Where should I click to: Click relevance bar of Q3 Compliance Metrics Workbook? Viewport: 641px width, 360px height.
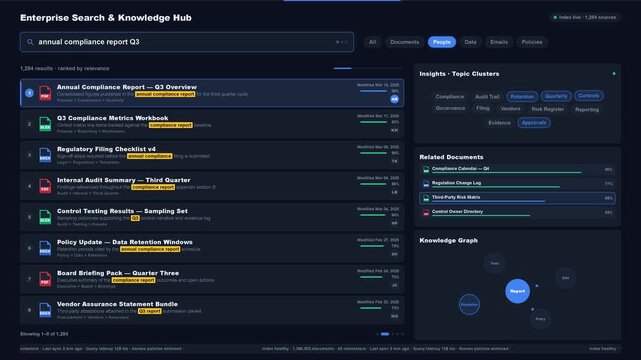[x=373, y=122]
